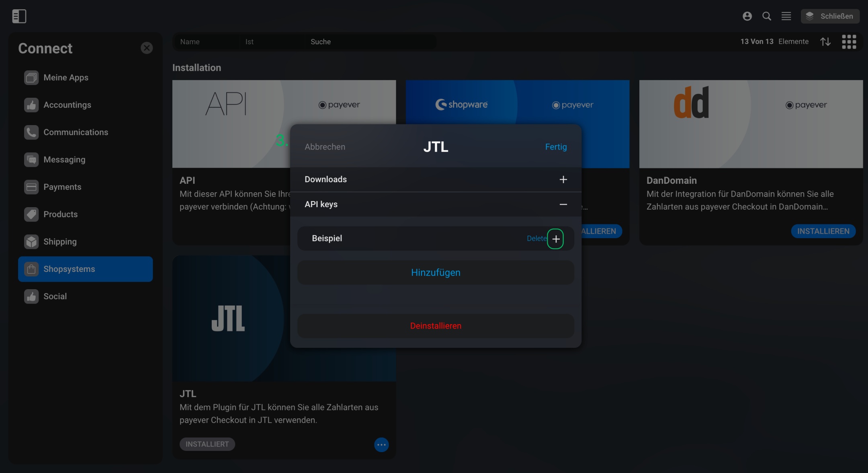
Task: Click the red Deinstallieren button
Action: tap(436, 326)
